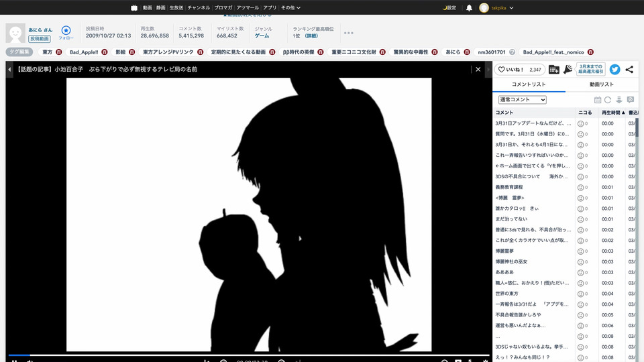This screenshot has width=644, height=362.
Task: Nicoru the ああああ comment
Action: click(580, 273)
